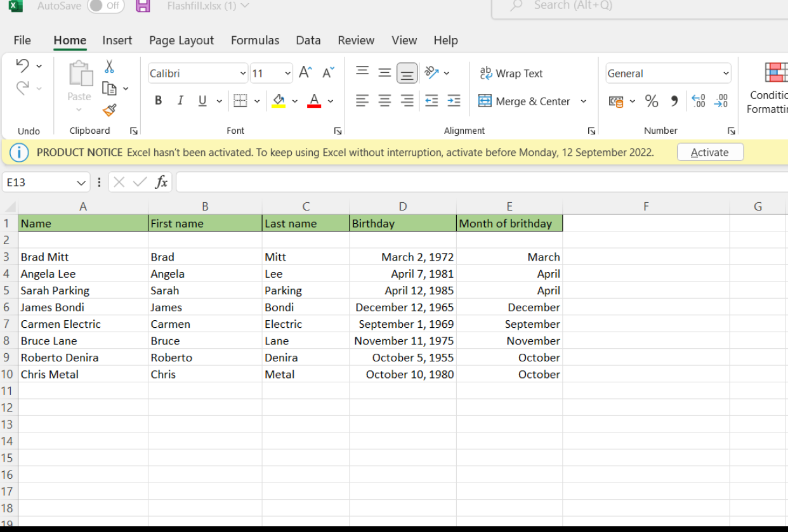Open the font name Calibri dropdown
The height and width of the screenshot is (532, 788).
point(243,74)
